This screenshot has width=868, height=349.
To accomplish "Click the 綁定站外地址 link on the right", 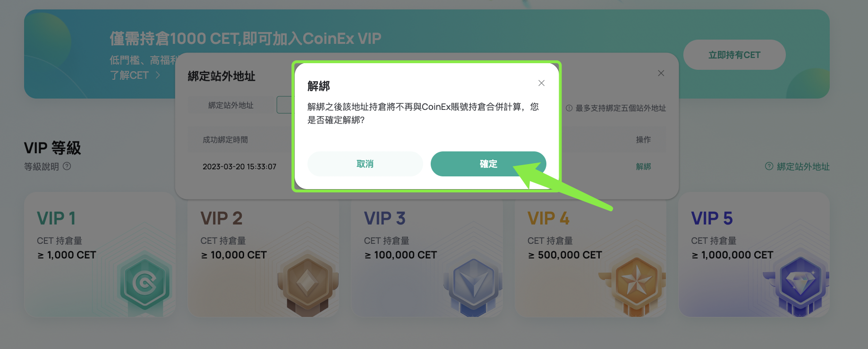I will click(803, 166).
